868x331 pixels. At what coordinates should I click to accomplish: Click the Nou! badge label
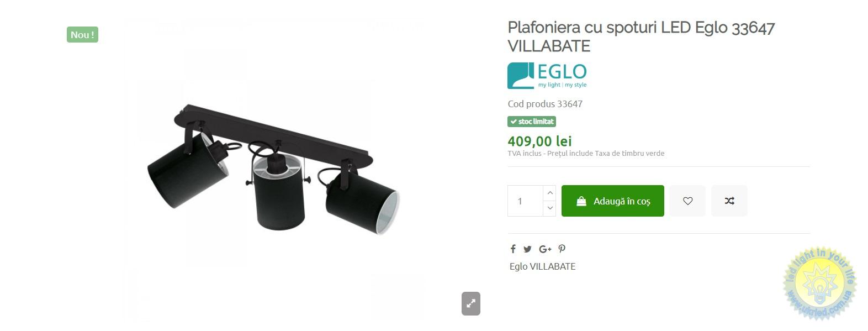tap(82, 35)
